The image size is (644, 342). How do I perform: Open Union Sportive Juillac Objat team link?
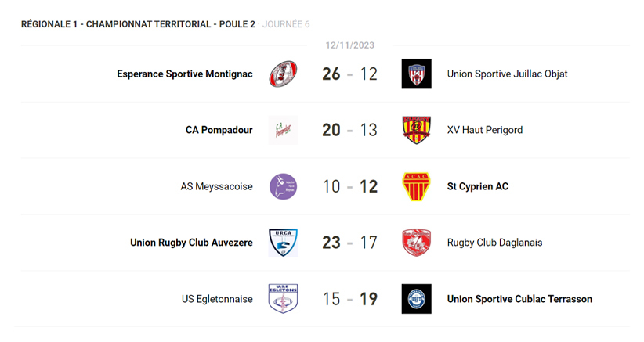507,74
